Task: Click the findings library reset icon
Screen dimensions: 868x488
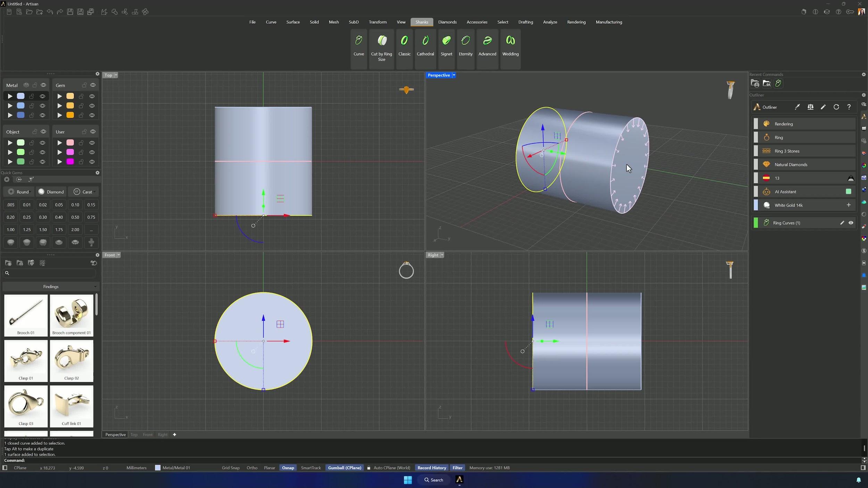Action: click(x=93, y=263)
